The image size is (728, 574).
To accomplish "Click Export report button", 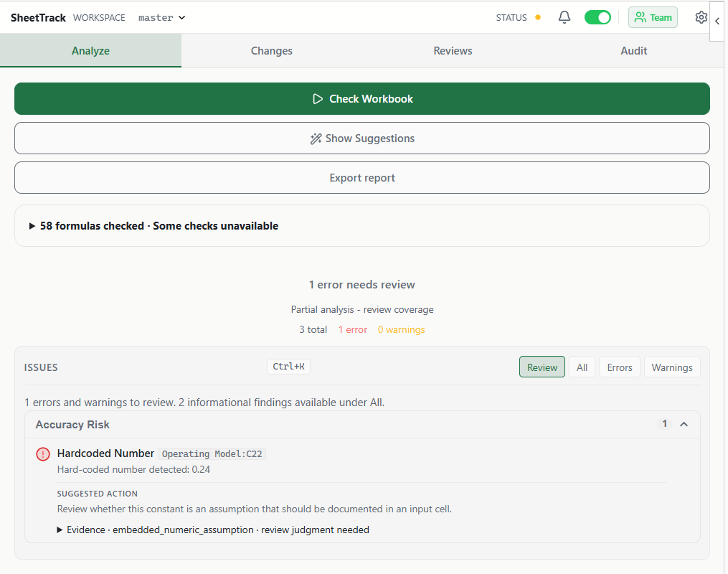I will point(362,178).
